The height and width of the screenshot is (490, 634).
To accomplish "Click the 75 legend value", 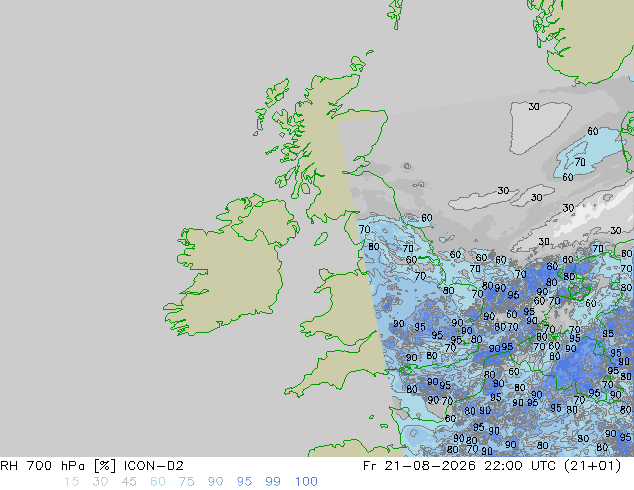I will [186, 482].
